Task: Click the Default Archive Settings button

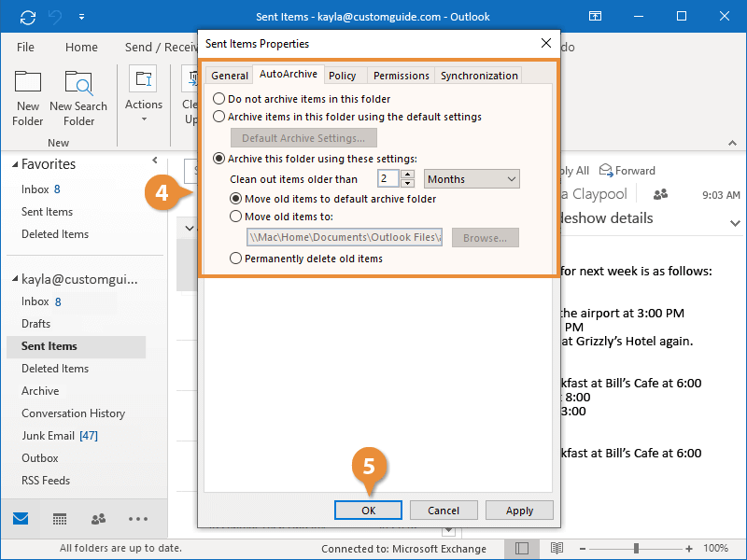Action: point(303,138)
